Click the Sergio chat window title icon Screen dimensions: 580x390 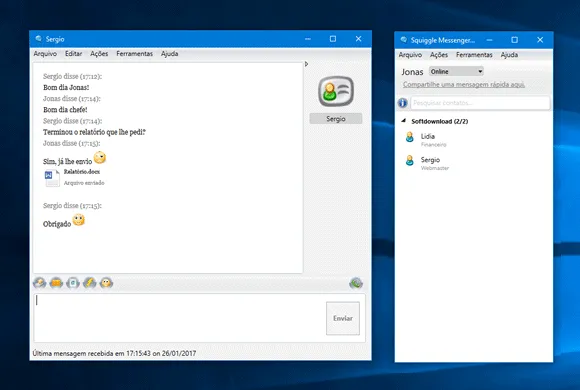point(38,38)
